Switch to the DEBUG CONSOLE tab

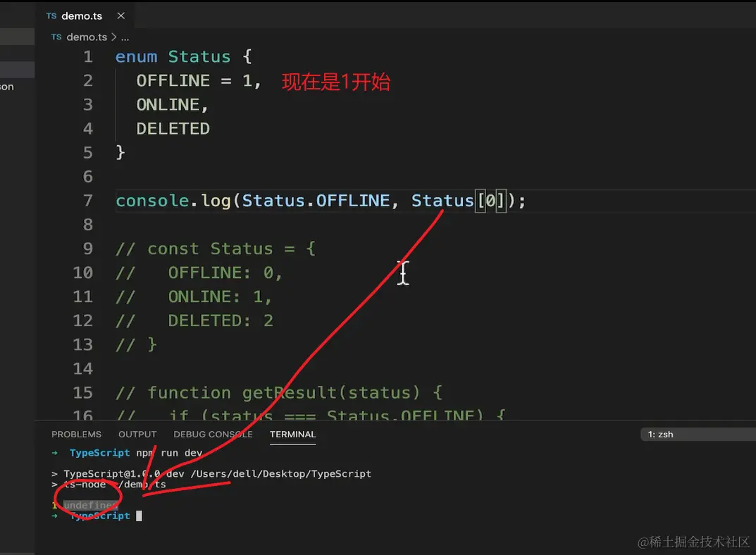point(213,435)
